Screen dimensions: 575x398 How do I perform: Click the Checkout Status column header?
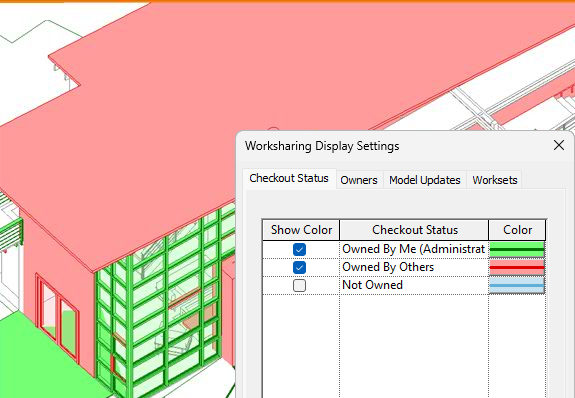[x=414, y=230]
